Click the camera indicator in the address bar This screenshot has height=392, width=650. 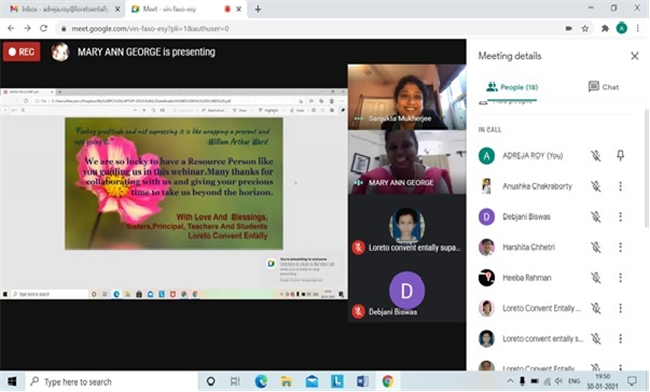point(569,29)
